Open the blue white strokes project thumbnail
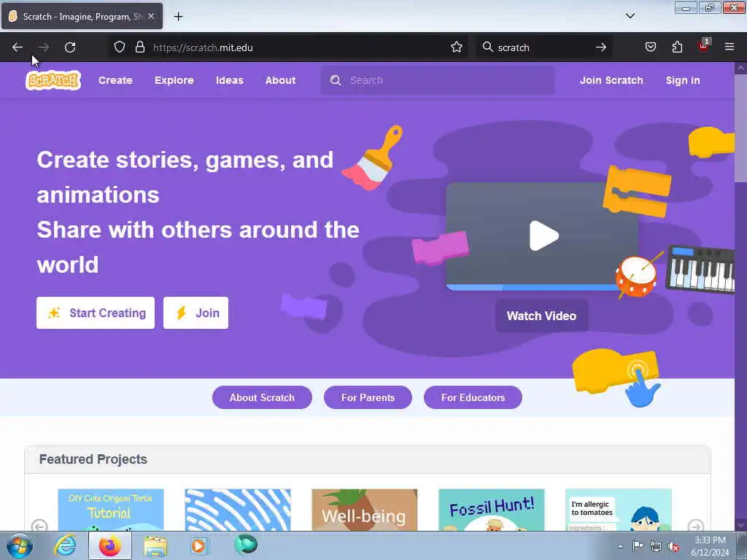The image size is (747, 560). [x=237, y=510]
